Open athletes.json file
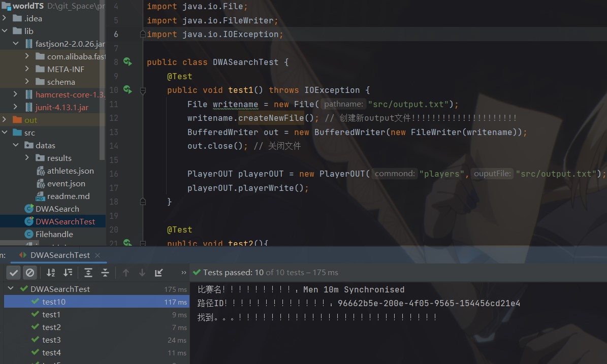 (x=70, y=171)
